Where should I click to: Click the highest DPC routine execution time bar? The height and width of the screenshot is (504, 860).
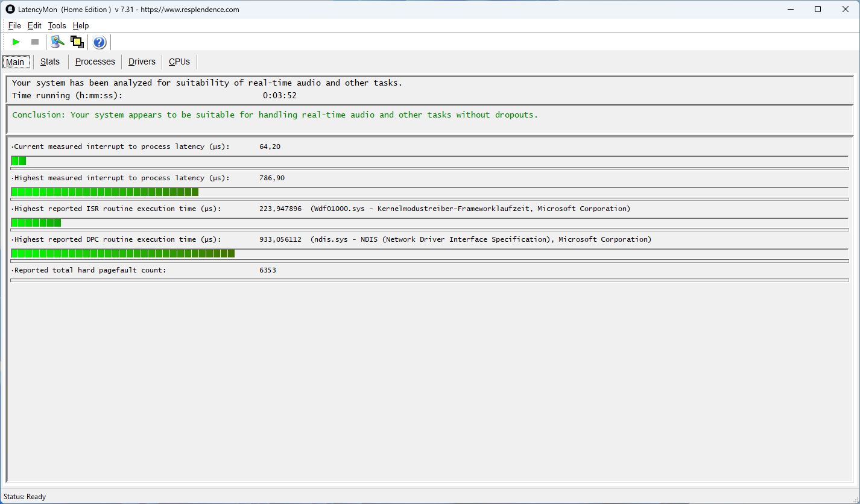pyautogui.click(x=123, y=253)
